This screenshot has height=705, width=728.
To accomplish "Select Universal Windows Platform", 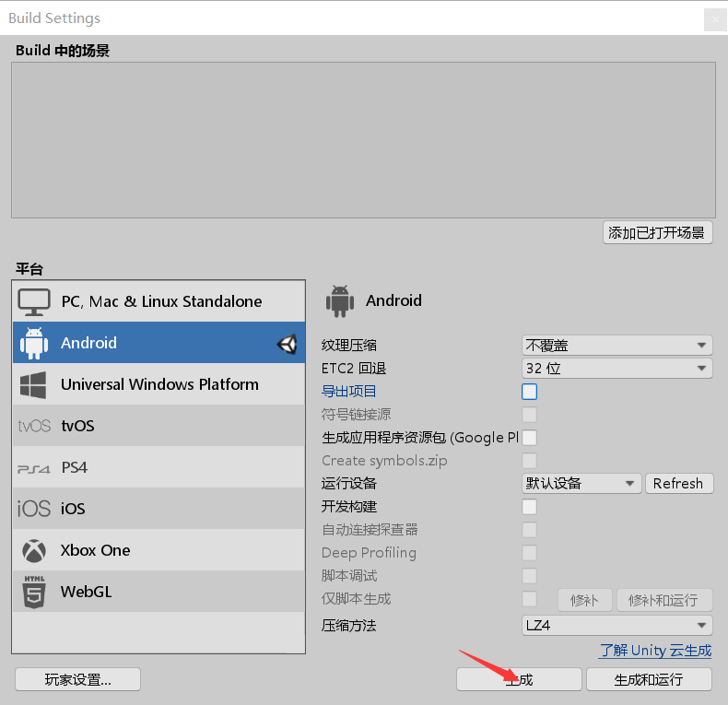I will click(x=159, y=384).
